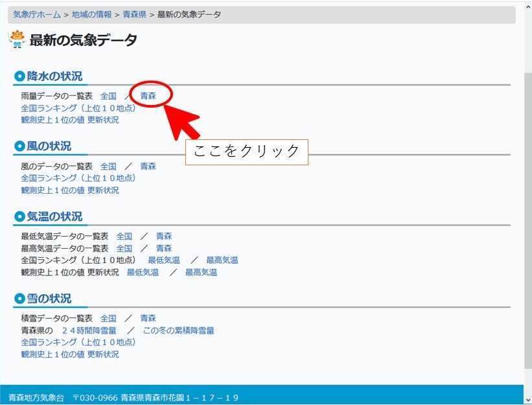Click the circle bullet icon beside 気温の状況
This screenshot has height=405, width=532.
[19, 216]
